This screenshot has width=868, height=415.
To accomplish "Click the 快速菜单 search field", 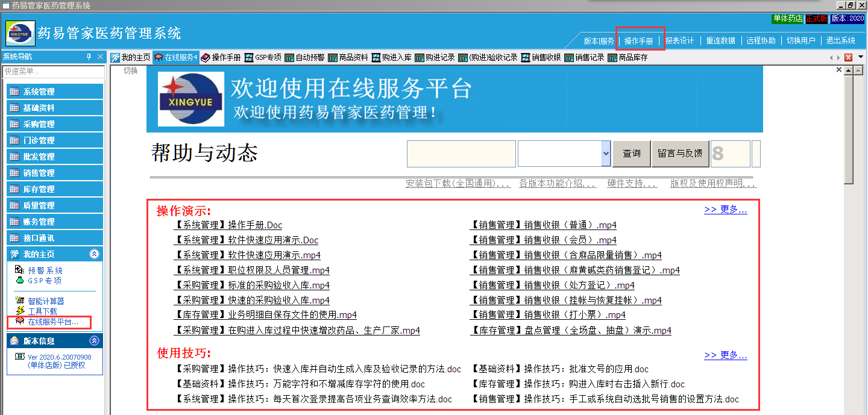I will pyautogui.click(x=54, y=71).
